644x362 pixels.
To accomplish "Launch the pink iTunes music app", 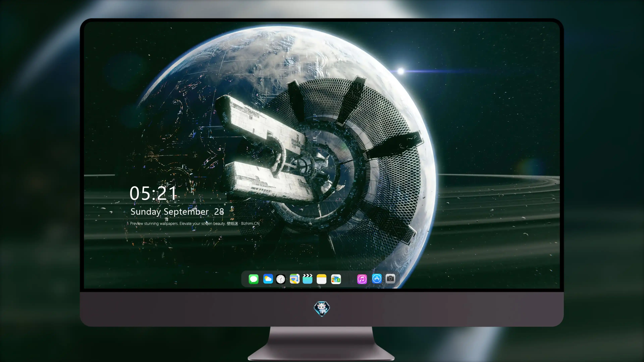I will 362,279.
